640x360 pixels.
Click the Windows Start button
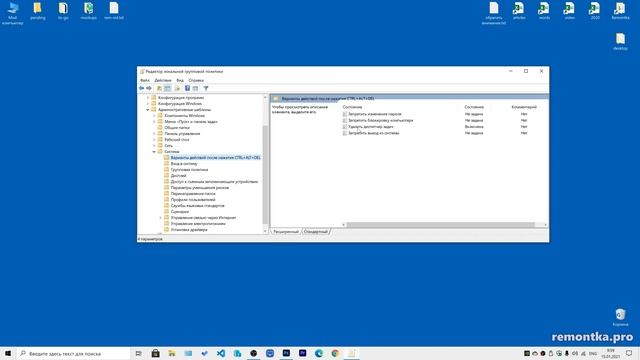(x=8, y=353)
